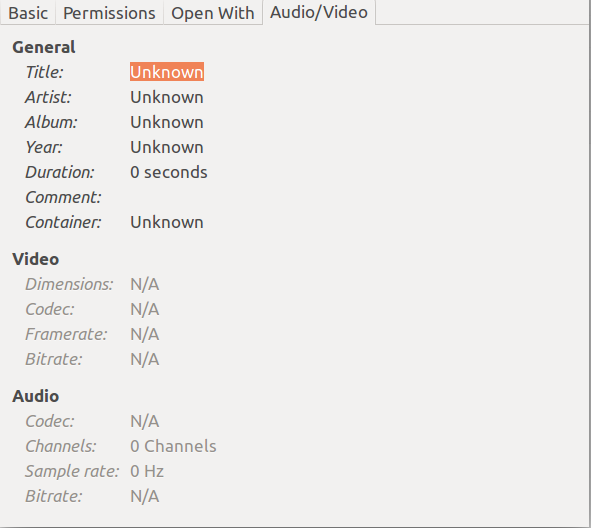The width and height of the screenshot is (591, 528).
Task: Click the Framerate N/A value
Action: pos(144,334)
